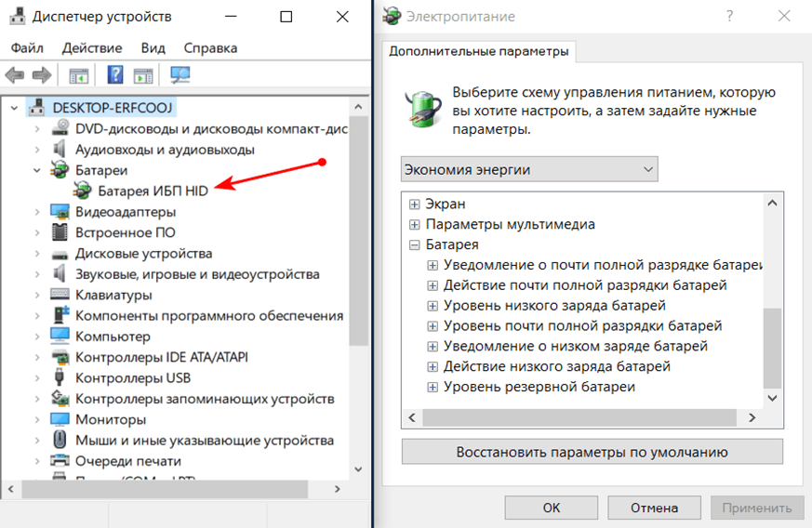Expand Действие низкого заряда батарей
This screenshot has width=812, height=528.
coord(433,366)
